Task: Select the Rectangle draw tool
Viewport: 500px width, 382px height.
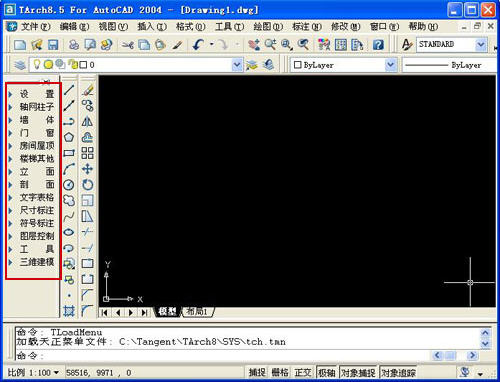Action: tap(69, 153)
